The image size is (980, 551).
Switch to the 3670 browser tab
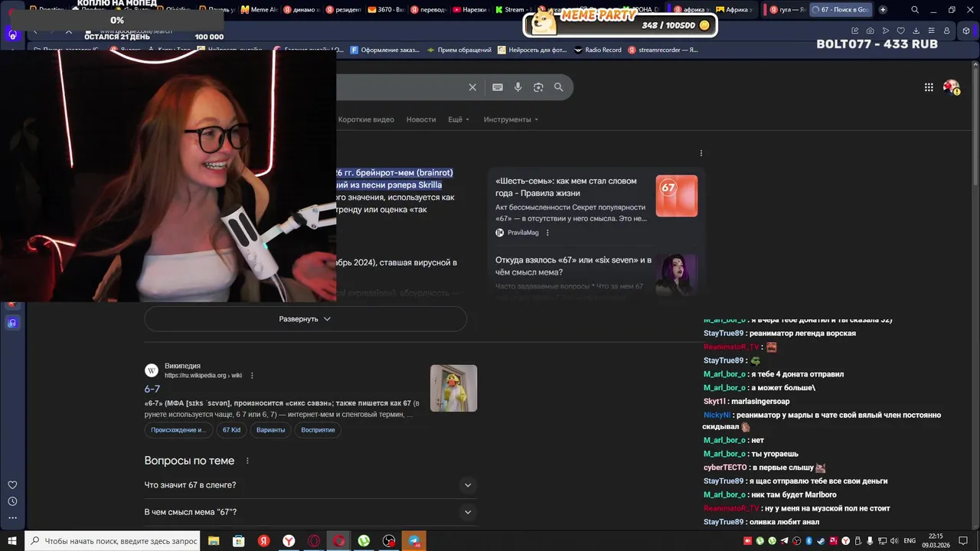(x=385, y=10)
